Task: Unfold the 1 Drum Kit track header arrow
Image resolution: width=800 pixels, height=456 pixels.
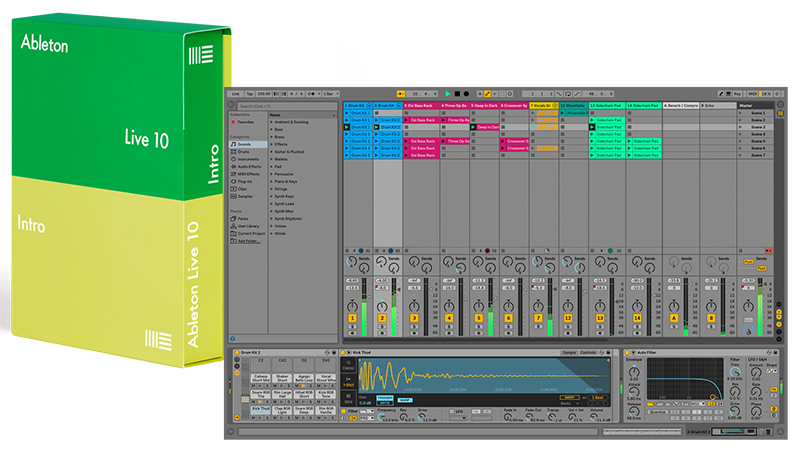Action: coord(369,106)
